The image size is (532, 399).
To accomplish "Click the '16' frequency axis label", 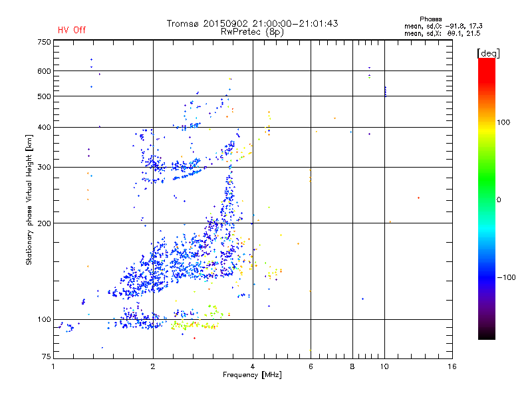I will [452, 366].
